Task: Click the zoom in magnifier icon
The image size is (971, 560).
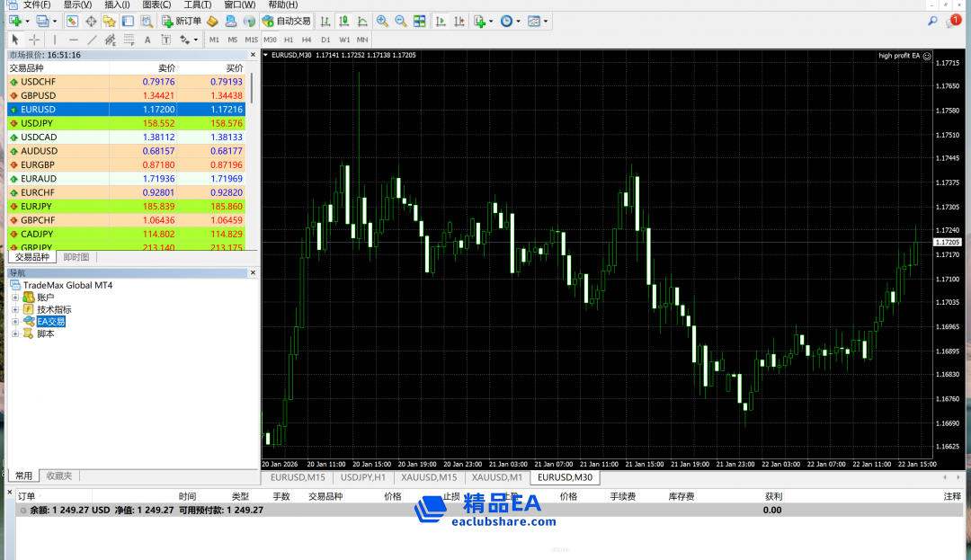Action: (382, 21)
